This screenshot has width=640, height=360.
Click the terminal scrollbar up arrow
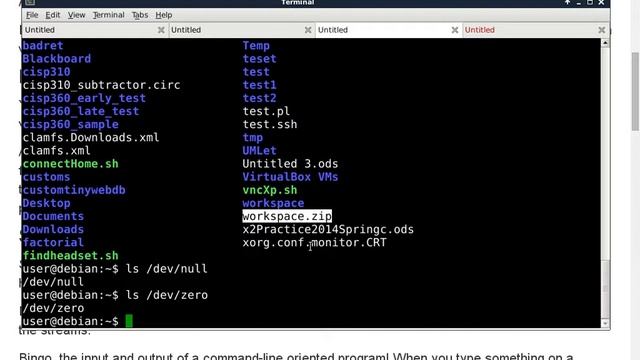click(605, 43)
